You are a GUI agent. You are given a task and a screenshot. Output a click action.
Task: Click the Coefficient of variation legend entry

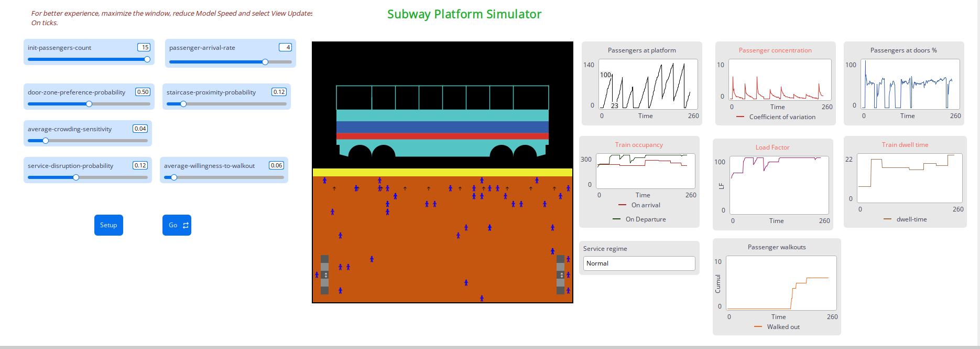tap(776, 117)
